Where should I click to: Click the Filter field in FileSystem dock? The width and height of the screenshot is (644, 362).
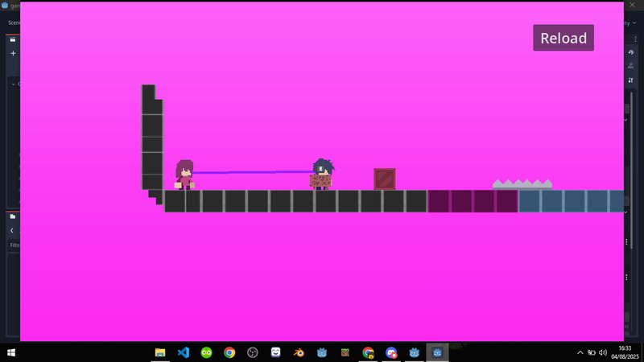(x=14, y=245)
